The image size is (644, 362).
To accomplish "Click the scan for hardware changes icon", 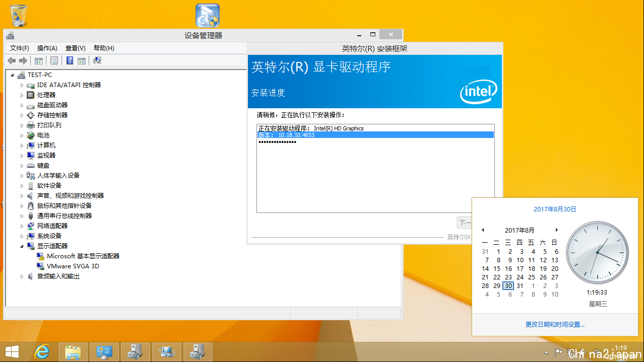I will tap(97, 61).
